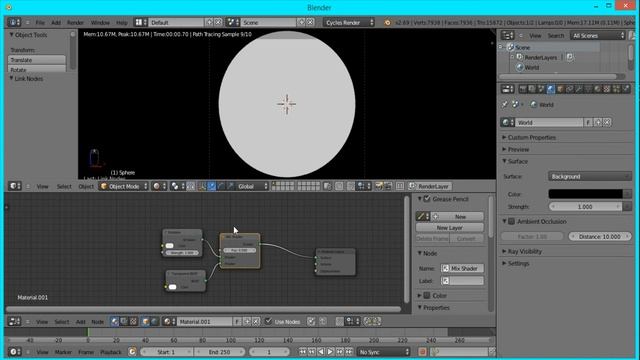
Task: Switch node tree to Compositing nodes icon
Action: pyautogui.click(x=124, y=322)
